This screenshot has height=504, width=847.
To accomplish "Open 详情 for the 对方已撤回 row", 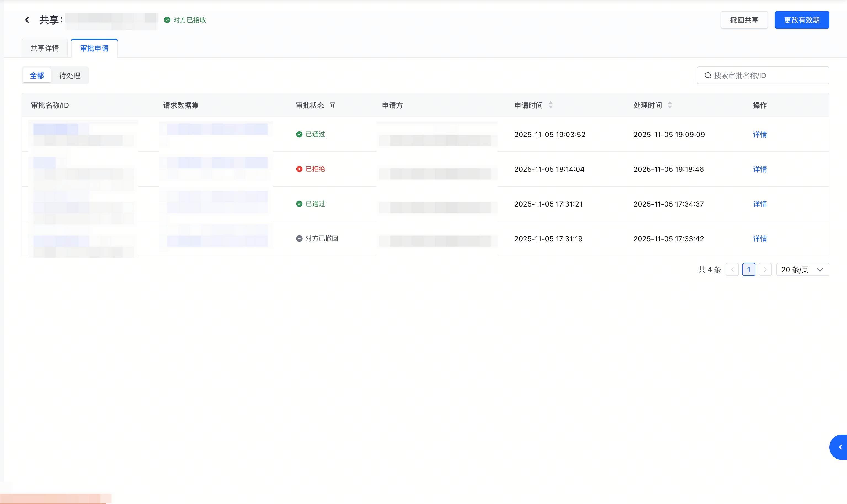I will click(x=760, y=239).
